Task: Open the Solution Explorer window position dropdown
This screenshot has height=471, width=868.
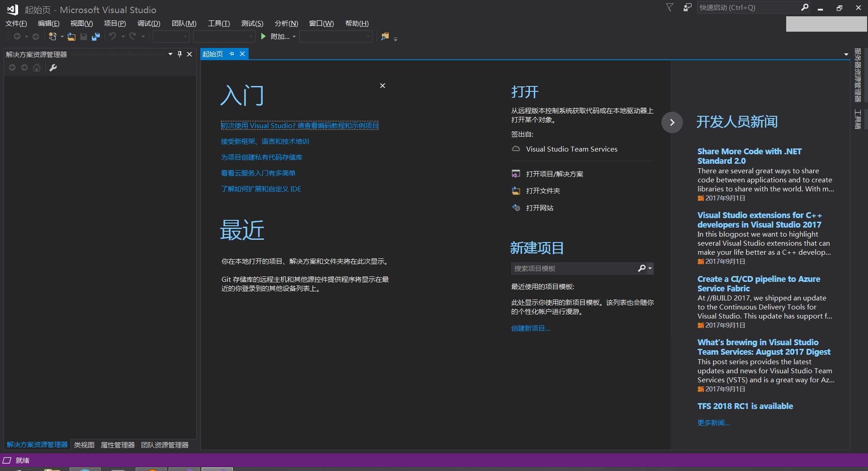Action: click(170, 54)
